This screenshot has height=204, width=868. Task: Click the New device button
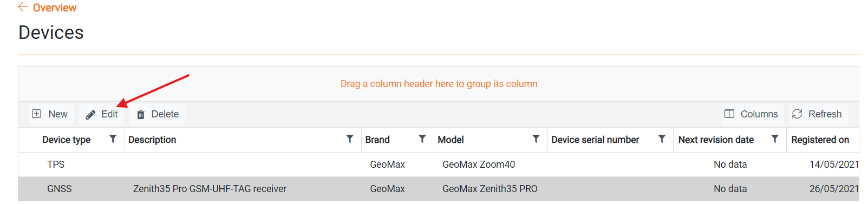pos(50,114)
